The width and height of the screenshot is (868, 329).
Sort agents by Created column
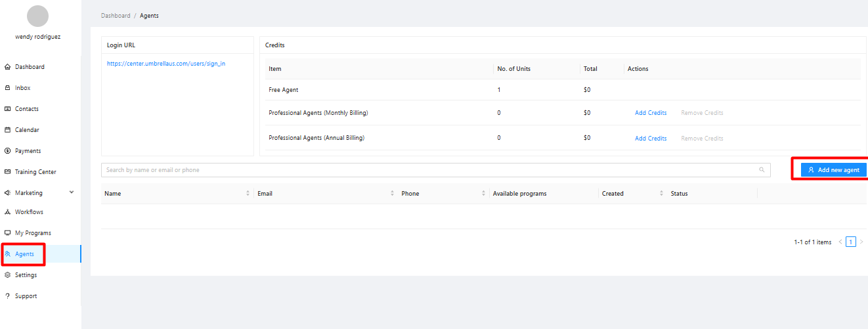pos(661,194)
